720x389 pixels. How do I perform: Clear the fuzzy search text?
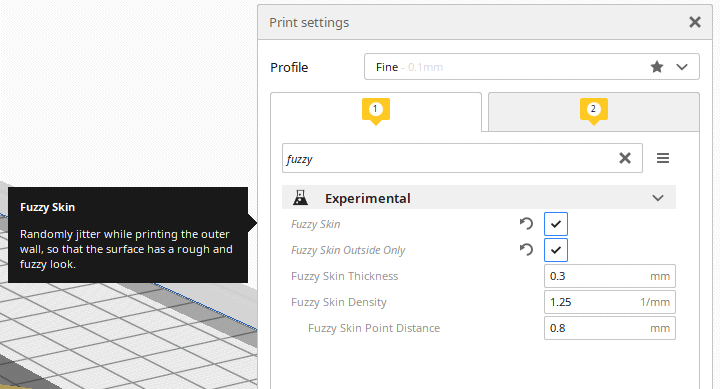point(625,158)
